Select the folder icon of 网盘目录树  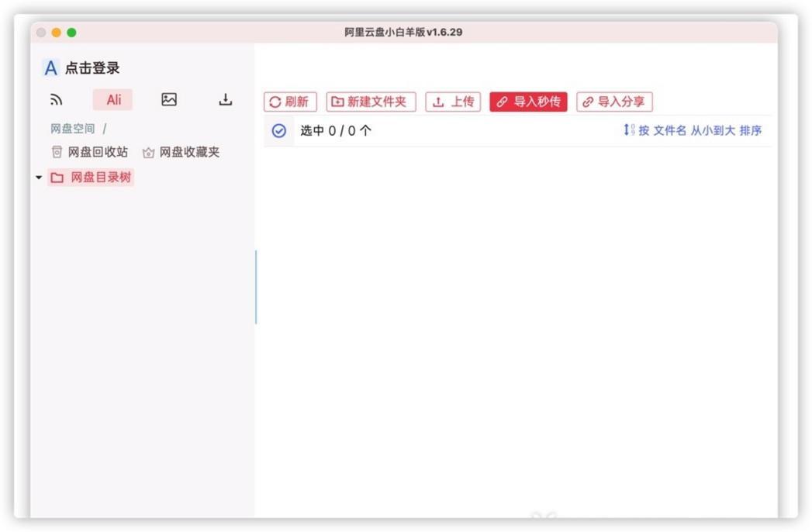point(57,177)
